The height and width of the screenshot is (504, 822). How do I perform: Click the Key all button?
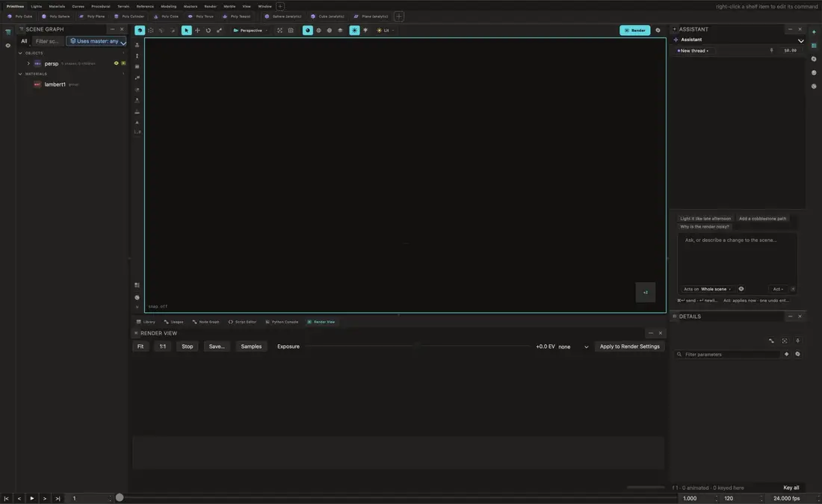[x=791, y=488]
